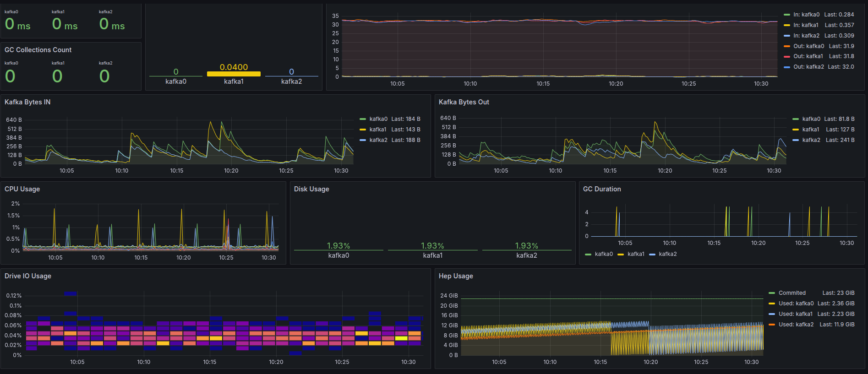Toggle kafka0 in the Kafka Bytes Out legend

[811, 119]
